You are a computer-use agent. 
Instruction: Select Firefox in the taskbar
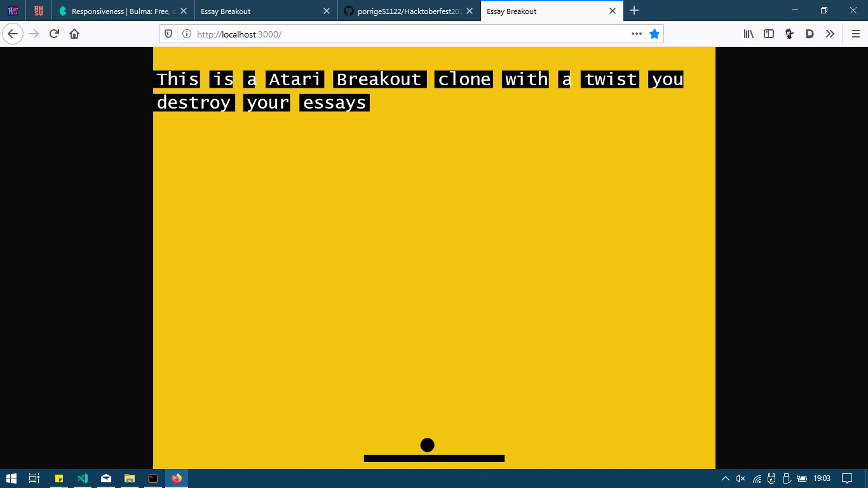click(x=177, y=478)
